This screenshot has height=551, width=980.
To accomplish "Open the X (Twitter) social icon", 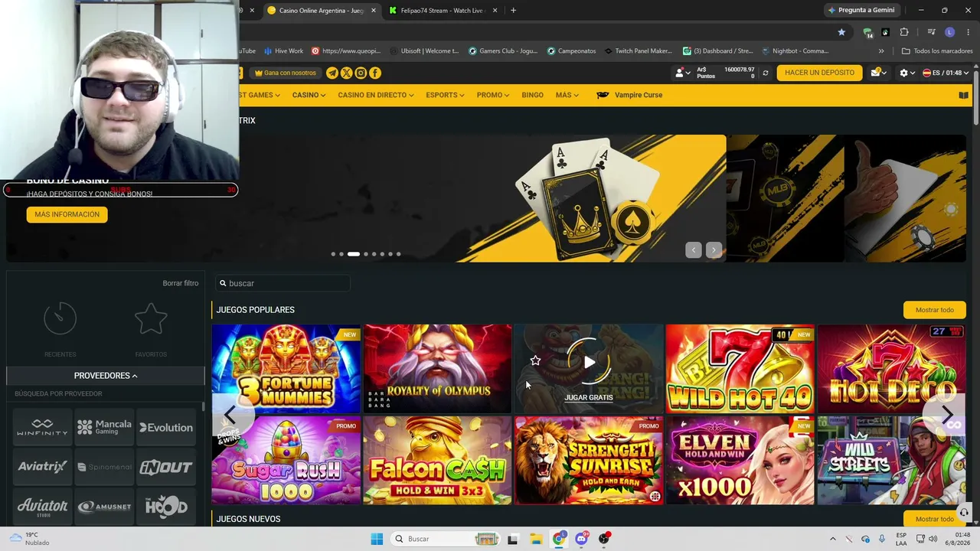I will pyautogui.click(x=347, y=73).
